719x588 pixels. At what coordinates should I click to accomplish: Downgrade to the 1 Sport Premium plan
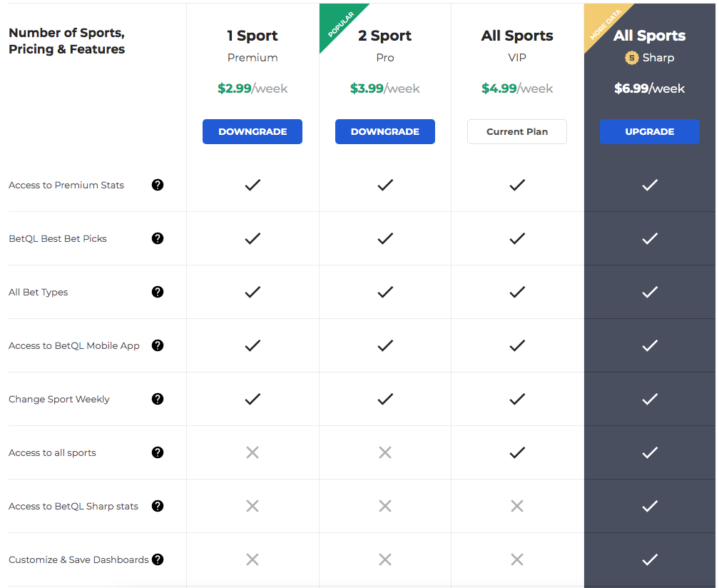click(x=253, y=131)
